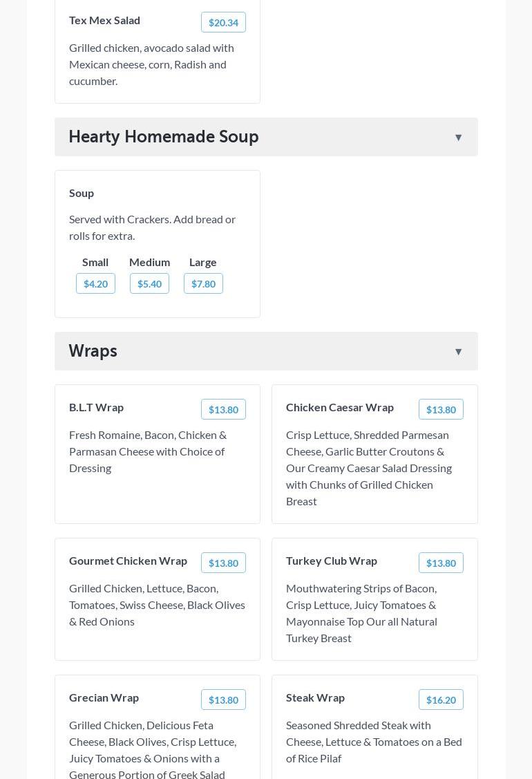
Task: Add B.L.T Wrap at $13.80
Action: coord(223,410)
